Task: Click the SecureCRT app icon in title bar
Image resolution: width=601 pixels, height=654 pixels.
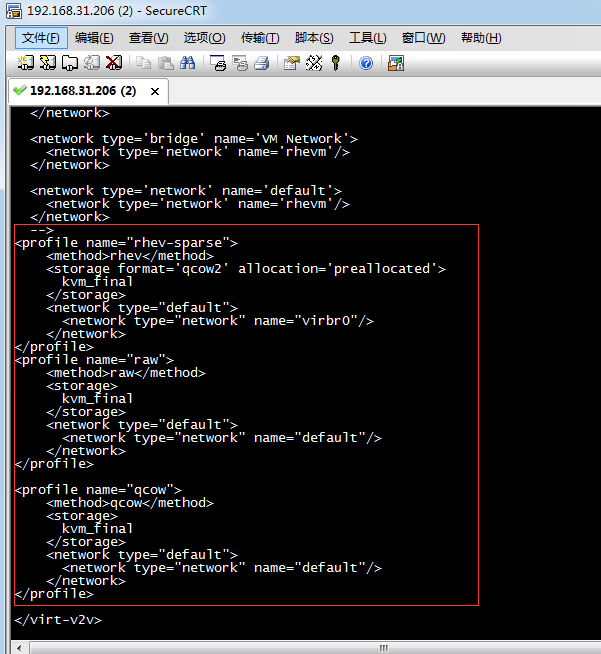Action: 14,11
